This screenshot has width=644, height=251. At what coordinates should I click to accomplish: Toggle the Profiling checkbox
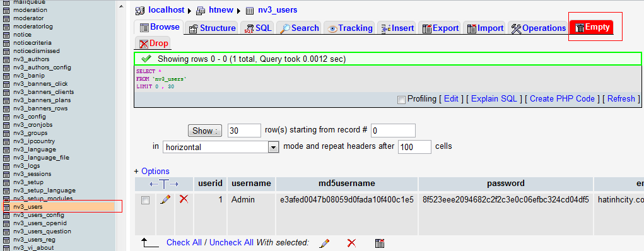(401, 100)
